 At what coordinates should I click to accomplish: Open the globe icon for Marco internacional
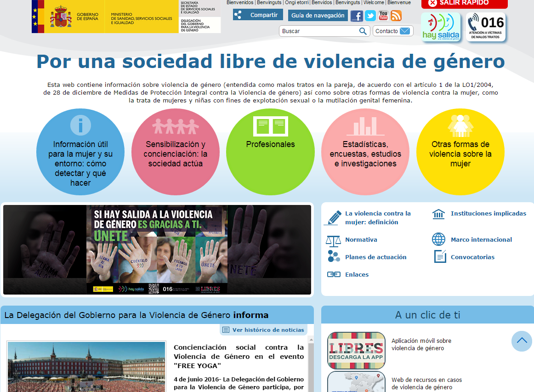click(x=439, y=239)
